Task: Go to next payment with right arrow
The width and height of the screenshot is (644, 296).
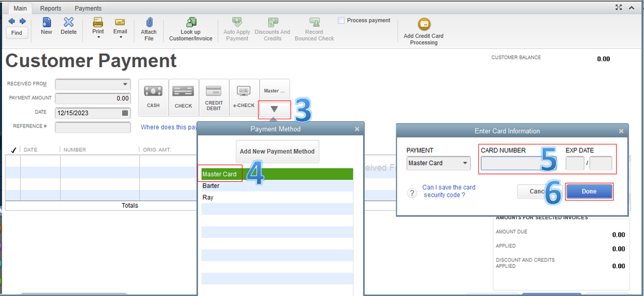Action: click(x=23, y=21)
